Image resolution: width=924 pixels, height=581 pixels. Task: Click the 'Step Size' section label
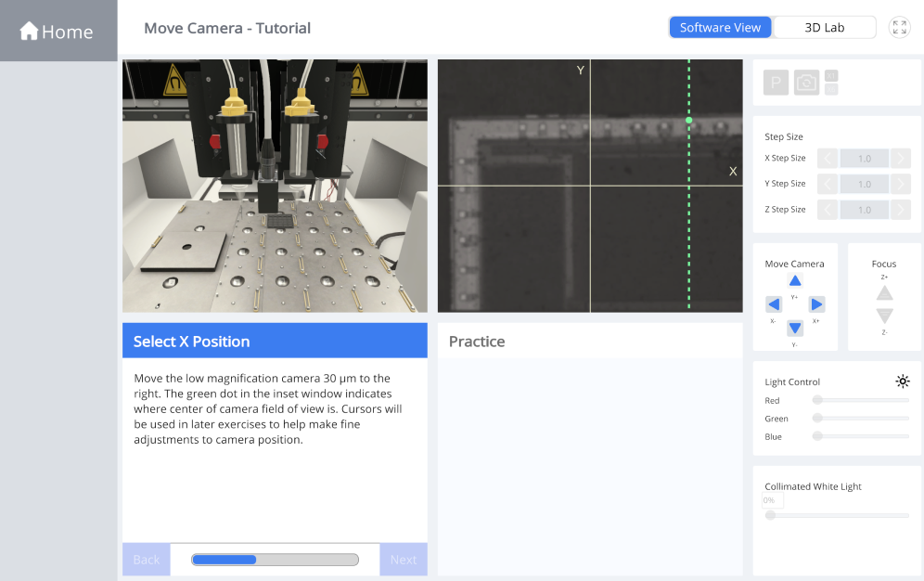[784, 136]
